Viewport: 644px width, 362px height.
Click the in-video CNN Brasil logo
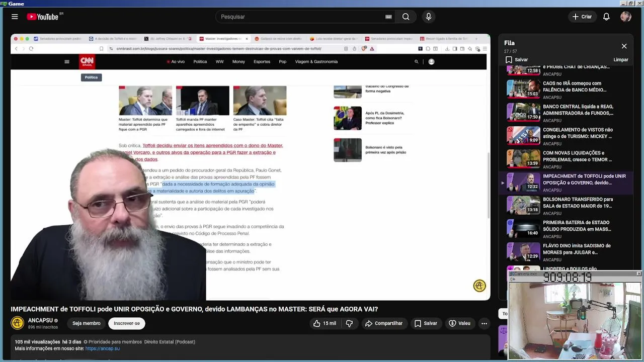[x=87, y=62]
